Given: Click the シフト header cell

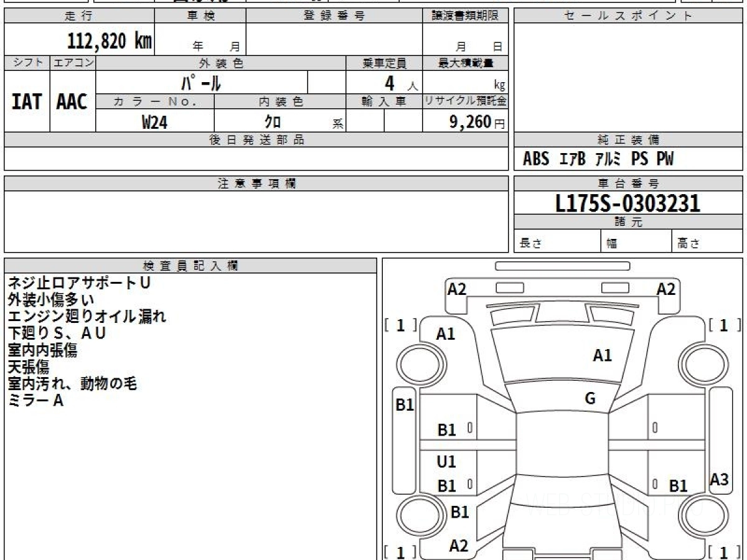Looking at the screenshot, I should (27, 63).
